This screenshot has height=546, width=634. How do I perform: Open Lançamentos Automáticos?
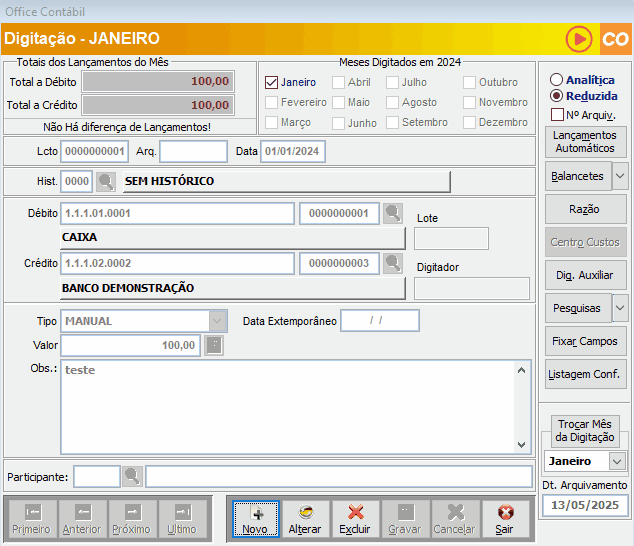(x=585, y=142)
